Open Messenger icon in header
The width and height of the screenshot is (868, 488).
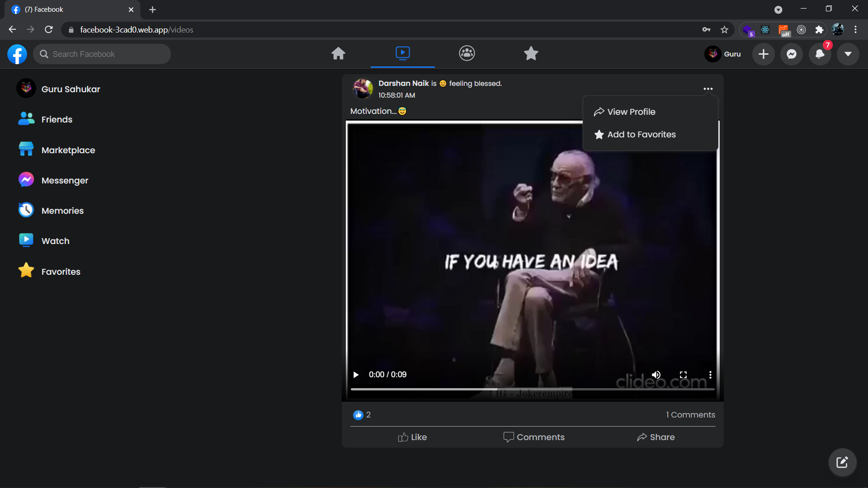point(792,54)
